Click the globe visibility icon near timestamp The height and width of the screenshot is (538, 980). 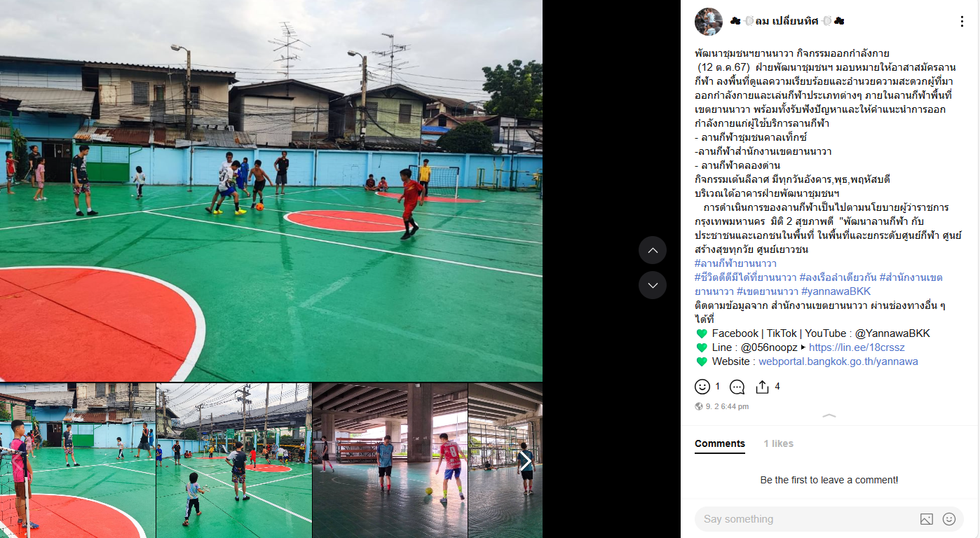pos(698,406)
